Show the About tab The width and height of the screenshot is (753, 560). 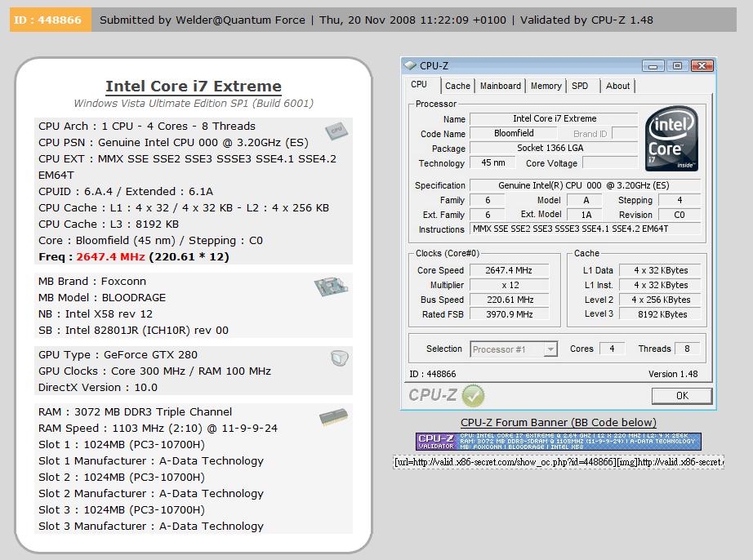coord(617,86)
